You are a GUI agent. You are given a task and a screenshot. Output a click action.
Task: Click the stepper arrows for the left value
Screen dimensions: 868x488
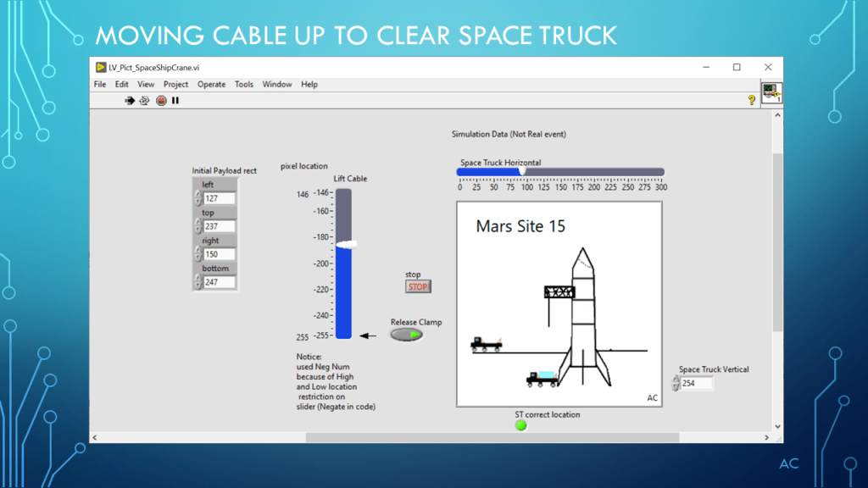click(198, 198)
